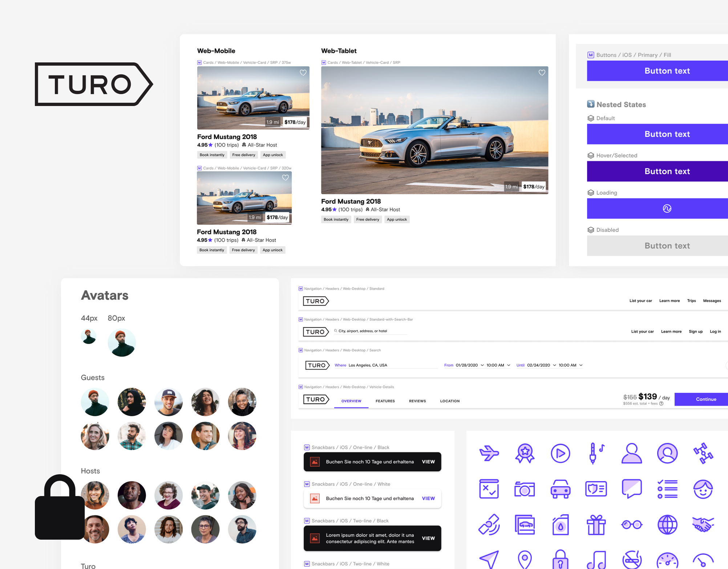The image size is (728, 569).
Task: Open the Until date 02/24/2020 dropdown
Action: pos(541,365)
